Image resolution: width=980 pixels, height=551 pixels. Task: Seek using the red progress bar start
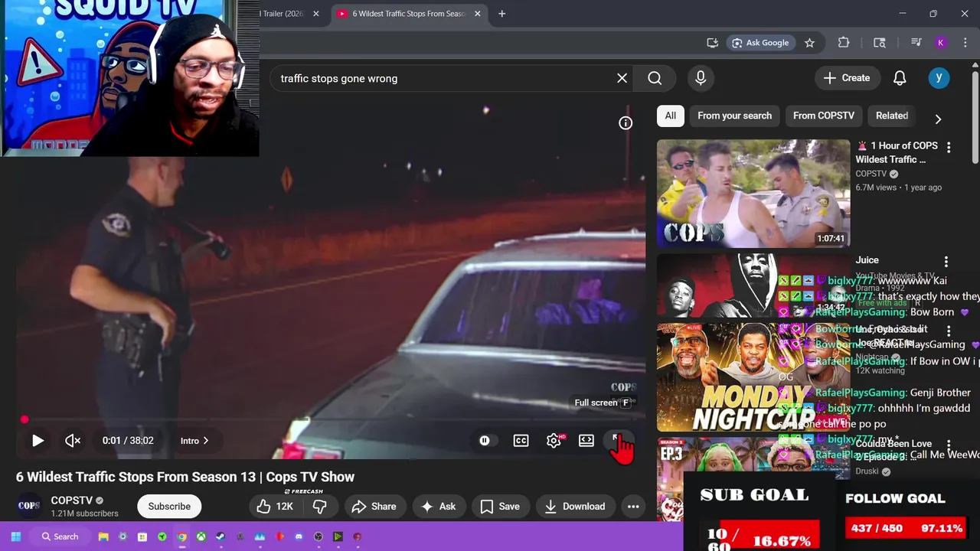point(24,419)
